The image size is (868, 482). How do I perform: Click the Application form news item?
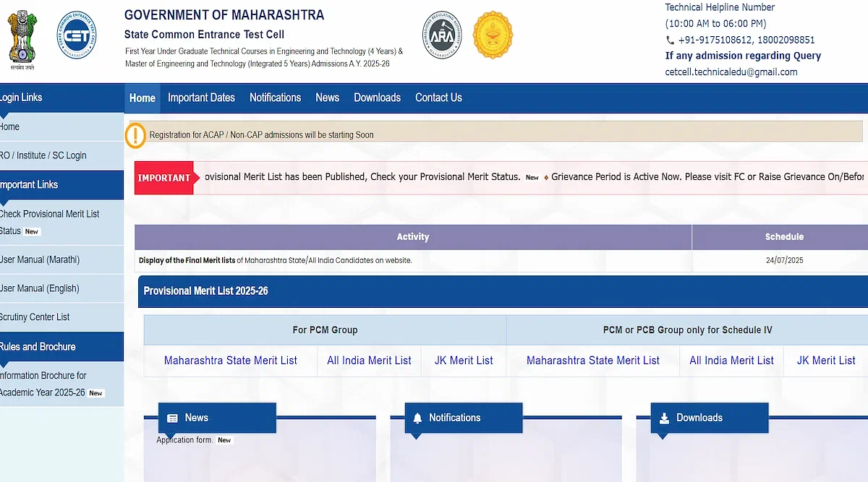pos(184,440)
